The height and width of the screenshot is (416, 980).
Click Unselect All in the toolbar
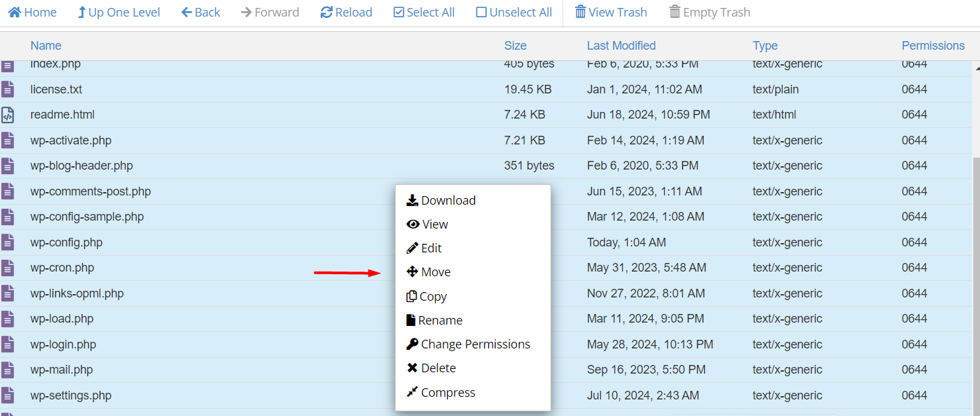[x=513, y=11]
